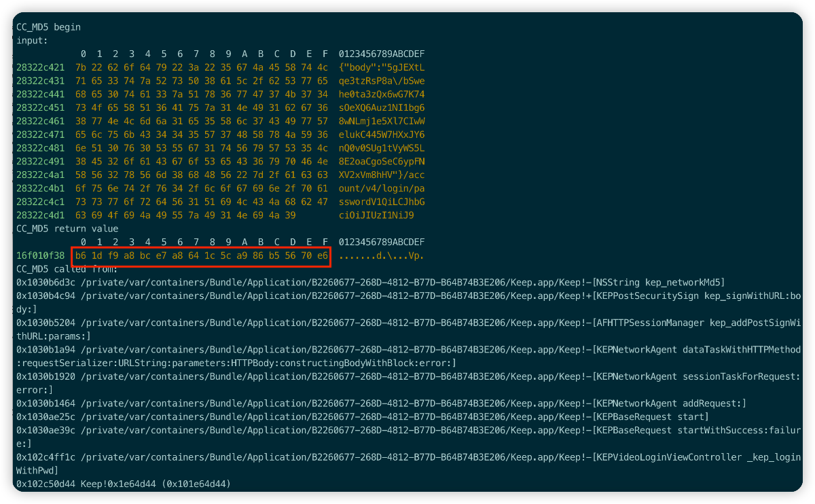Select stack address 0x1030b1464
Screen dimensions: 815x504
[x=46, y=403]
